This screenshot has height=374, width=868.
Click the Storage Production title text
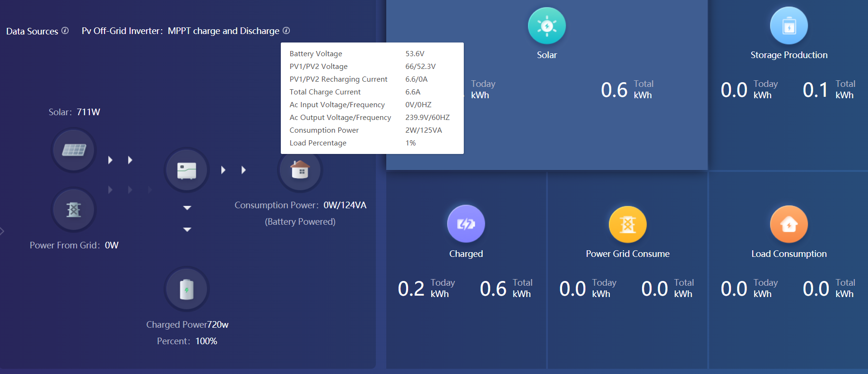(x=789, y=55)
